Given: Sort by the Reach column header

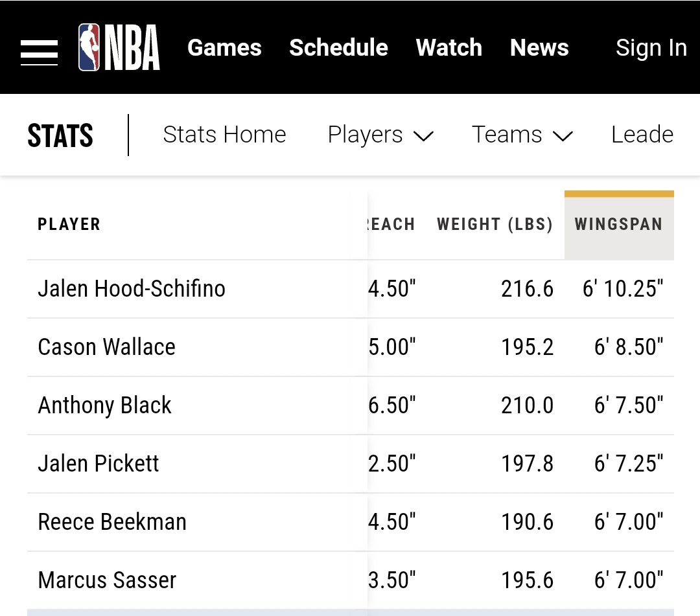Looking at the screenshot, I should coord(391,225).
